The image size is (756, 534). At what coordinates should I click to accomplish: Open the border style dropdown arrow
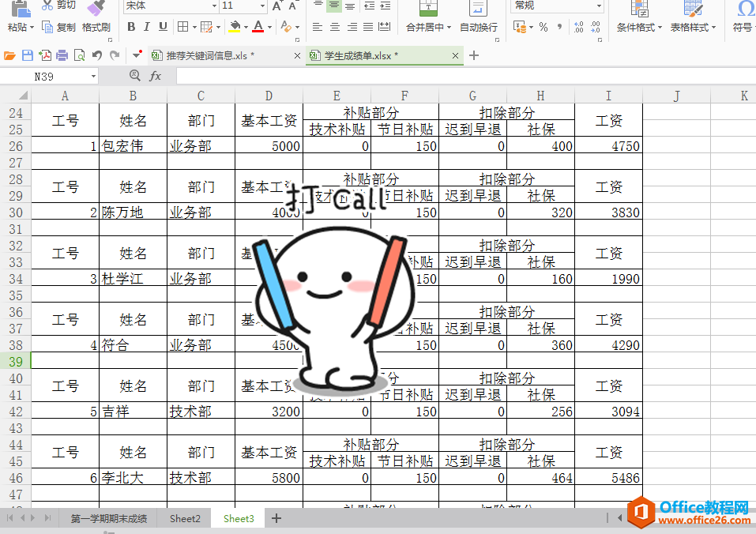(194, 28)
